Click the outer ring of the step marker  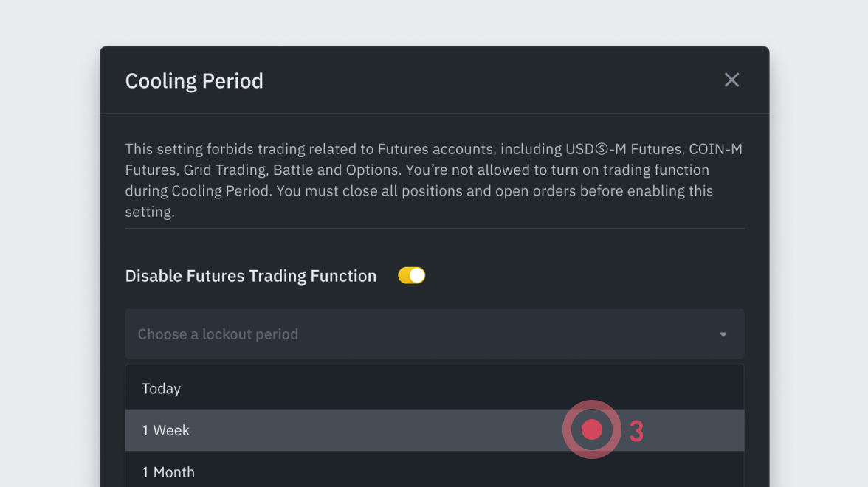571,429
